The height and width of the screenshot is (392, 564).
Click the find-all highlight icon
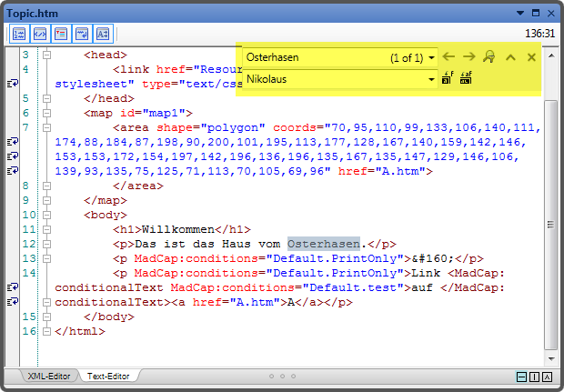point(489,57)
